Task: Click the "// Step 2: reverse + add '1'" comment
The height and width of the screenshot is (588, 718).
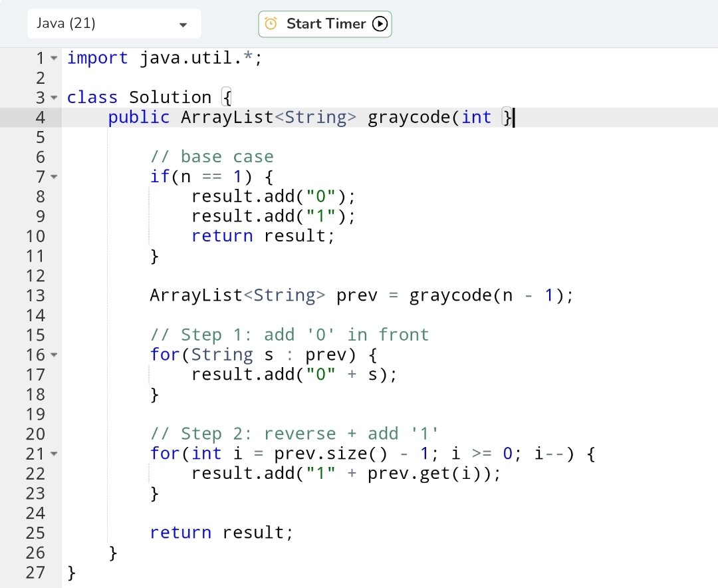Action: point(294,434)
